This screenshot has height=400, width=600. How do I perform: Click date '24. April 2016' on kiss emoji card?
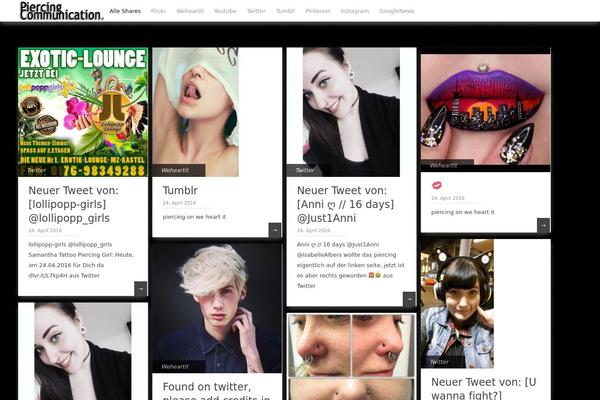click(448, 198)
